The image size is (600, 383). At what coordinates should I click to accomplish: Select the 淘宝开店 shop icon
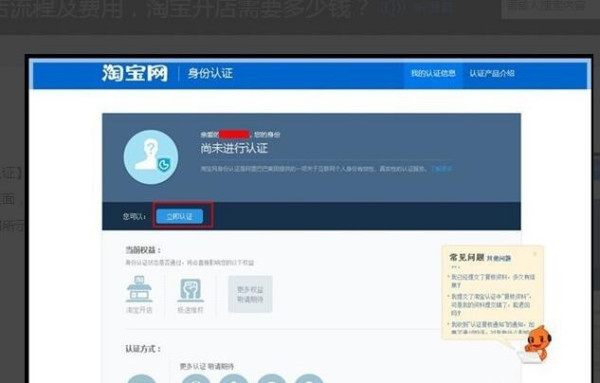pos(139,290)
